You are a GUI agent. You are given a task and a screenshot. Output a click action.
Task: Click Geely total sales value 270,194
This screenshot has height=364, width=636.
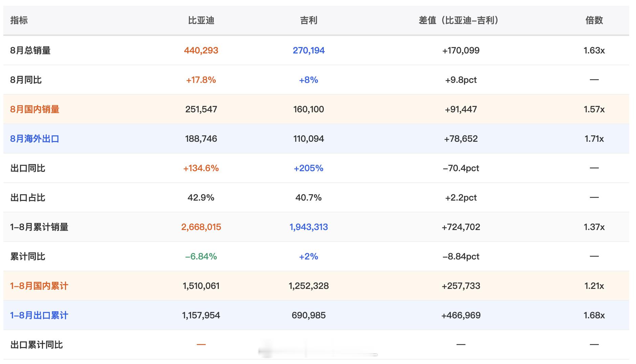(x=309, y=50)
